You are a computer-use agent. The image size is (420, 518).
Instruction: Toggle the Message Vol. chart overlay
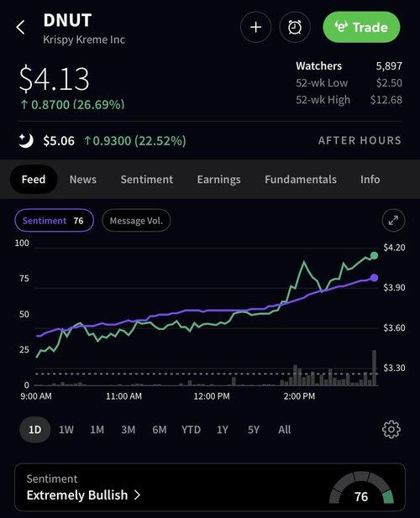[x=136, y=220]
